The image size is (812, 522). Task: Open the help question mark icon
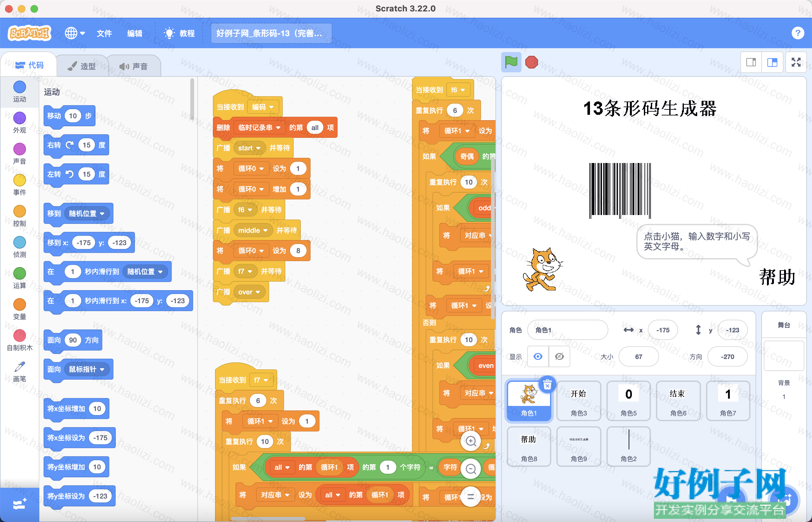797,33
